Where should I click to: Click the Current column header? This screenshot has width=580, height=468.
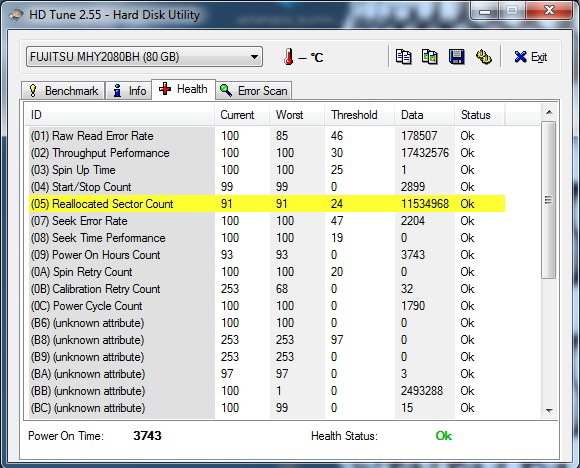[242, 115]
